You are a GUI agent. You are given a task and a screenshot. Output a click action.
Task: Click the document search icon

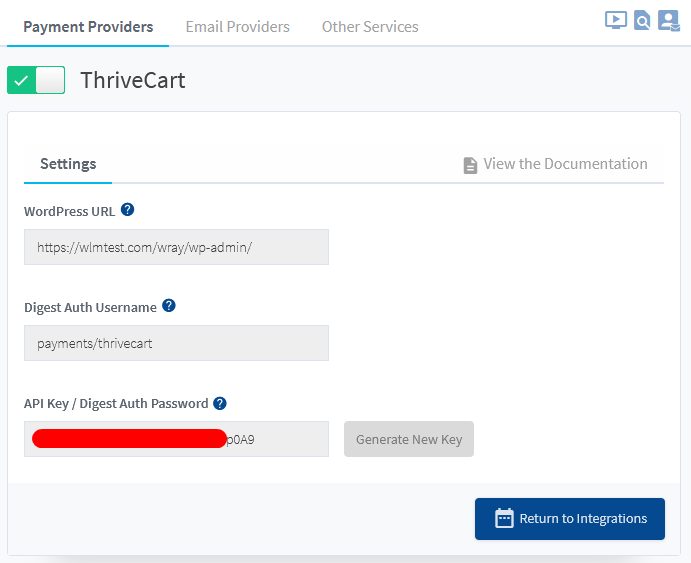coord(642,20)
